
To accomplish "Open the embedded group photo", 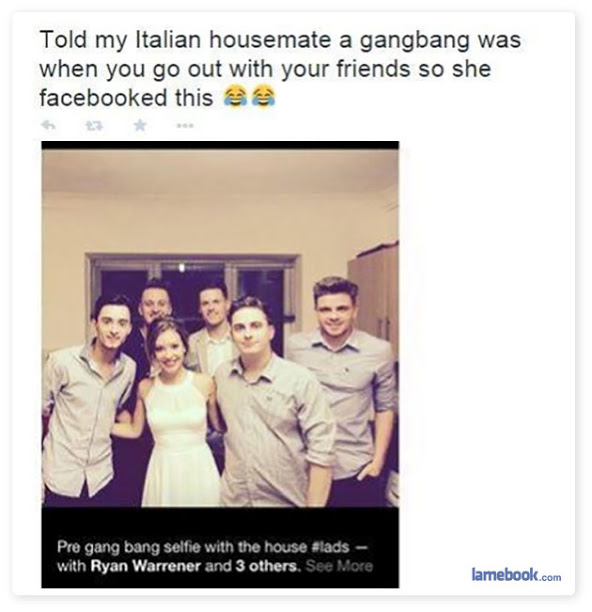I will 220,327.
